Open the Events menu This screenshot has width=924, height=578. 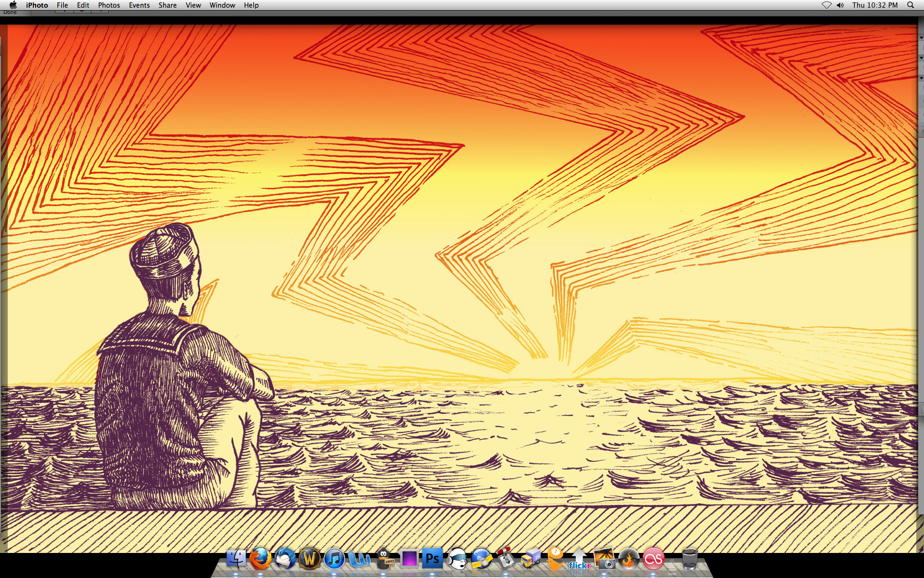pos(140,5)
